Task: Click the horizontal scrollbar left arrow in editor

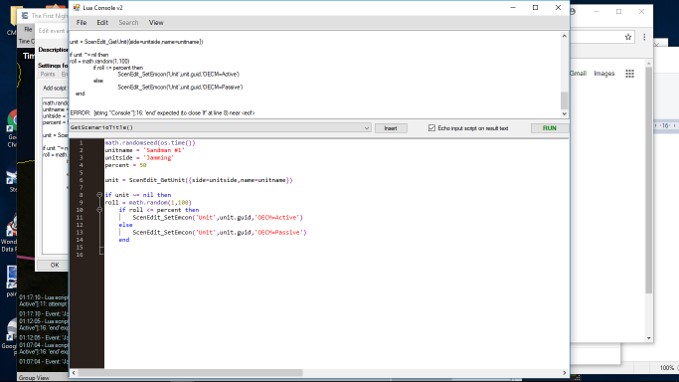Action: (x=74, y=372)
